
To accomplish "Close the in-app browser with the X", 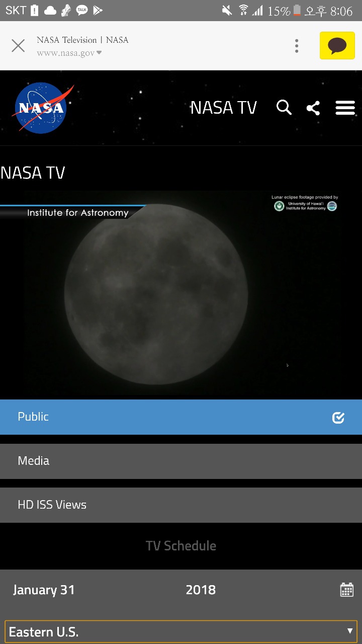I will (18, 46).
